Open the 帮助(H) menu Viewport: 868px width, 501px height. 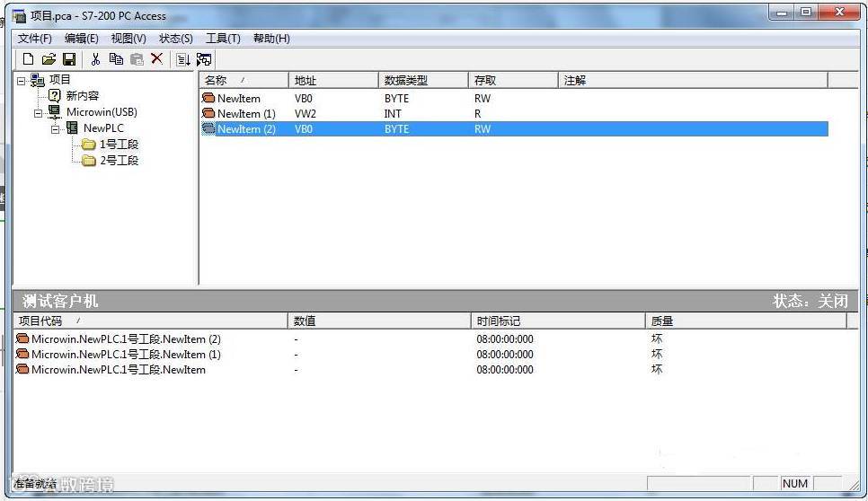click(271, 38)
